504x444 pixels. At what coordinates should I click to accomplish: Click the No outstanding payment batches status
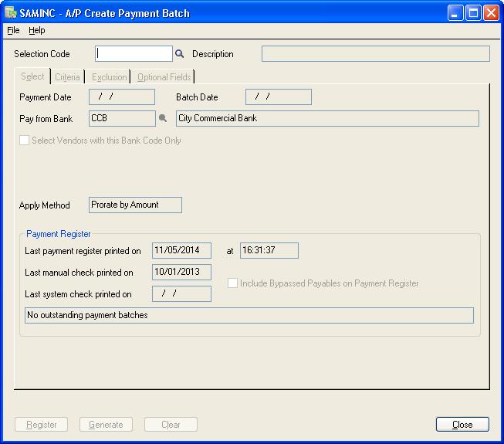tap(249, 315)
